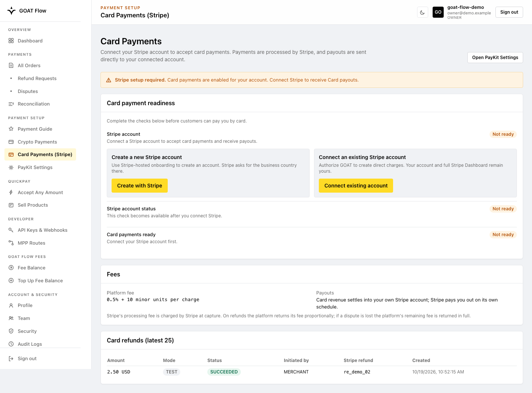
Task: Click the Accept Any Amount lightning icon
Action: pos(11,192)
